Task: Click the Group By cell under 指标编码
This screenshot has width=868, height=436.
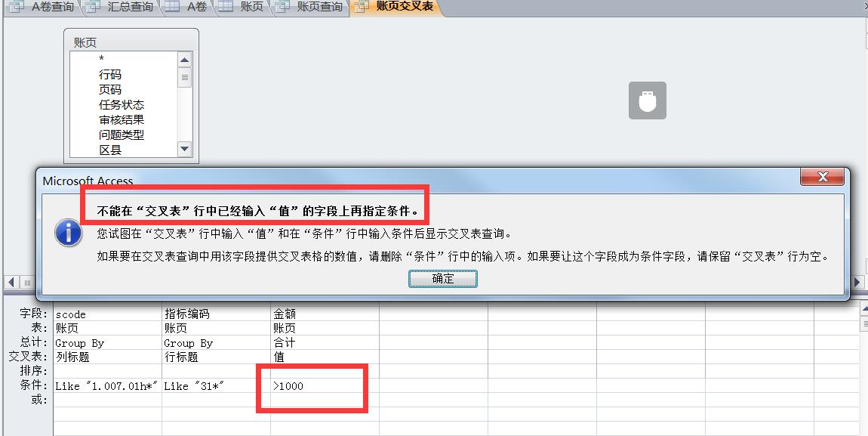Action: [216, 342]
